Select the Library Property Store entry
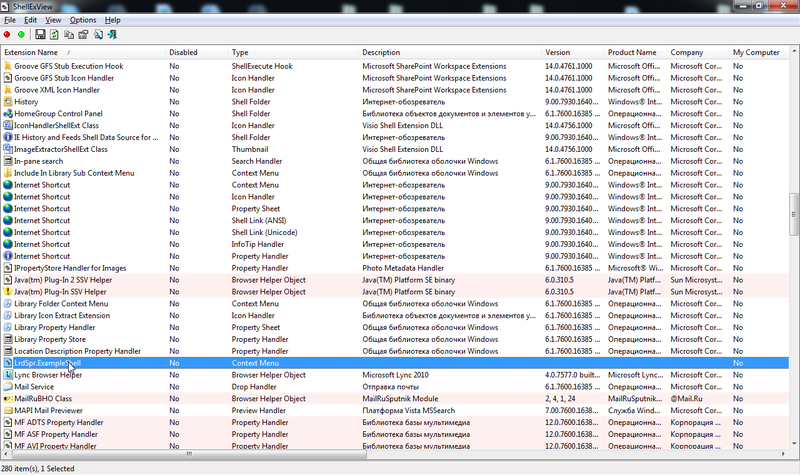 pyautogui.click(x=50, y=339)
